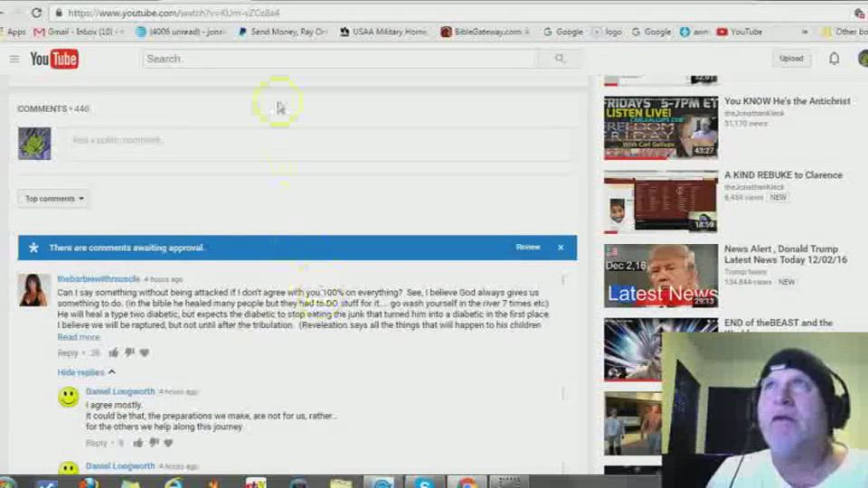Click the YouTube logo

coord(54,59)
